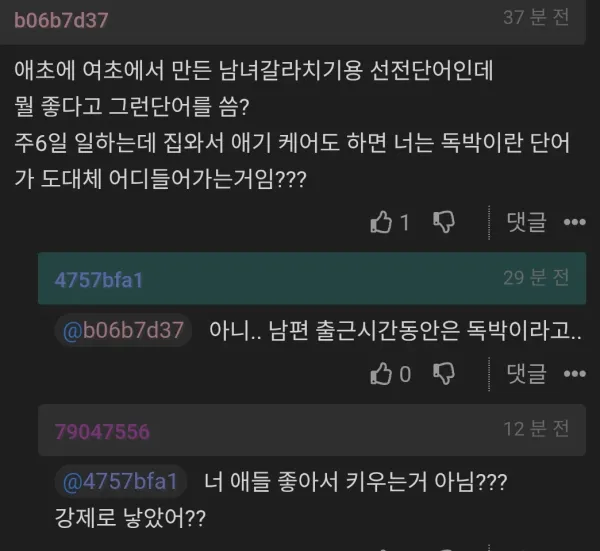Open the profile of user 79047556

[102, 432]
